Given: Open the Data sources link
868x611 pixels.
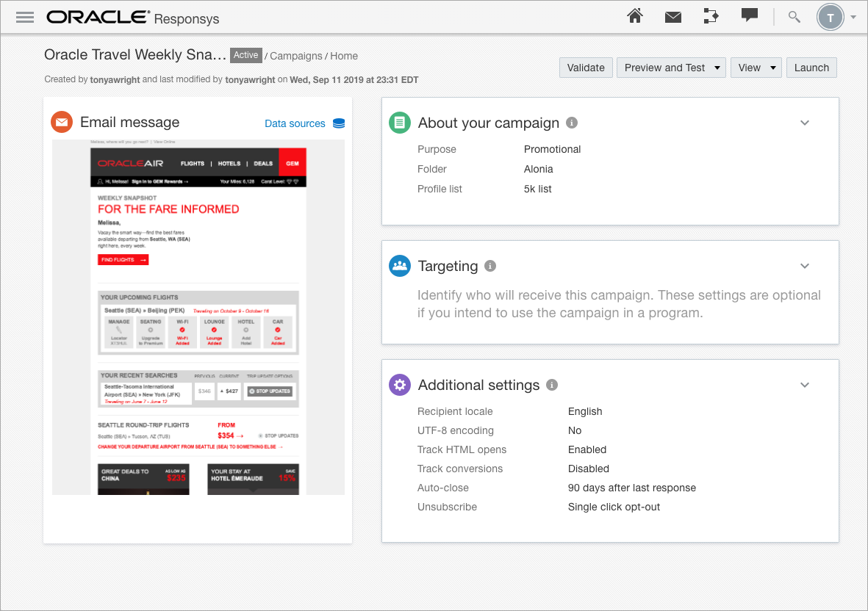Looking at the screenshot, I should [x=295, y=123].
